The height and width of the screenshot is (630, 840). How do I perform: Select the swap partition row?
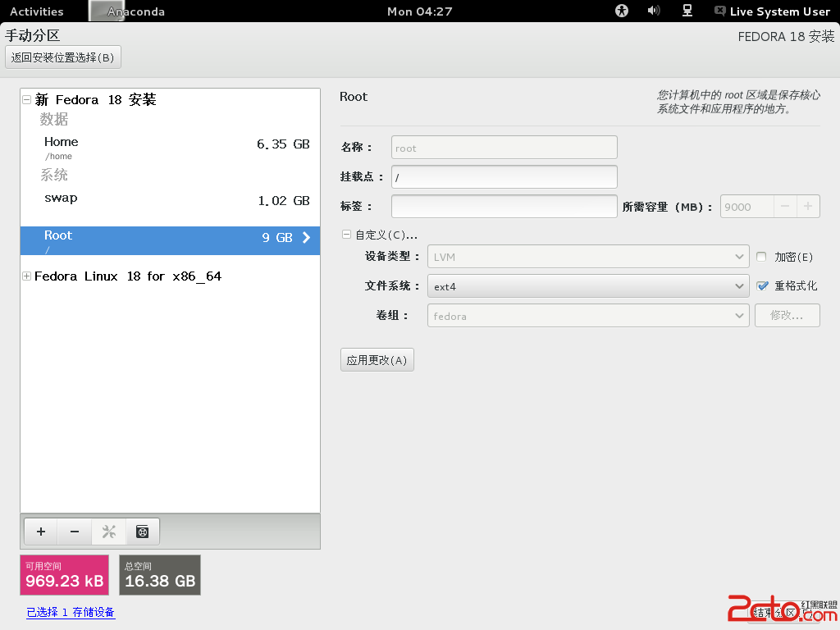coord(171,200)
